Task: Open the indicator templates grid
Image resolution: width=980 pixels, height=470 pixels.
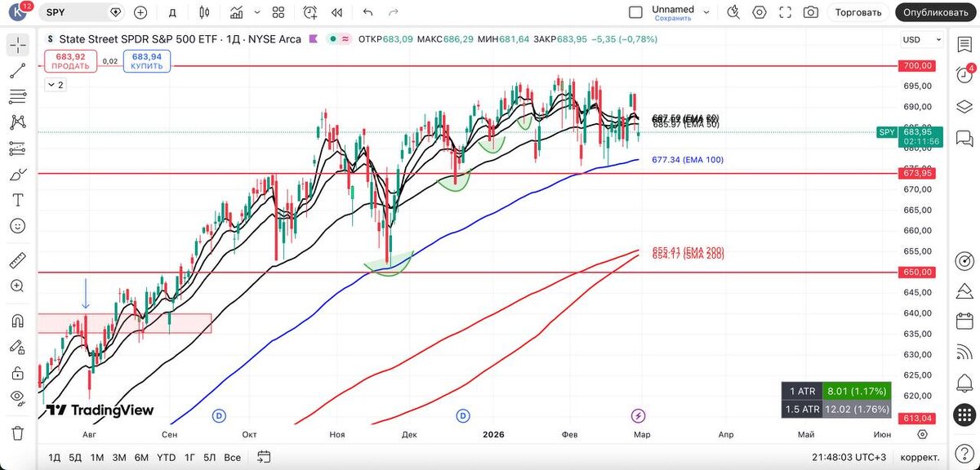Action: [278, 12]
